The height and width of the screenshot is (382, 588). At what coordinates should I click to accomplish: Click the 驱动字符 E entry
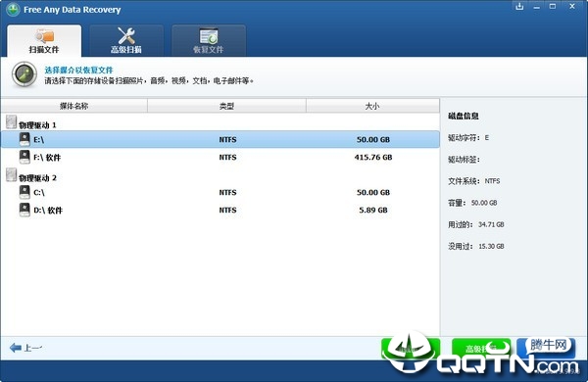468,137
